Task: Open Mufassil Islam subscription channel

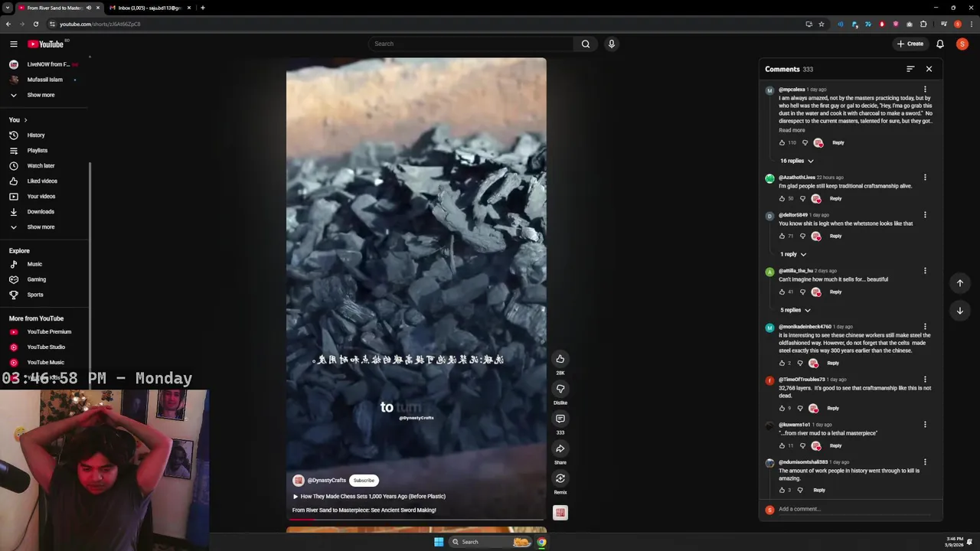Action: pyautogui.click(x=44, y=80)
